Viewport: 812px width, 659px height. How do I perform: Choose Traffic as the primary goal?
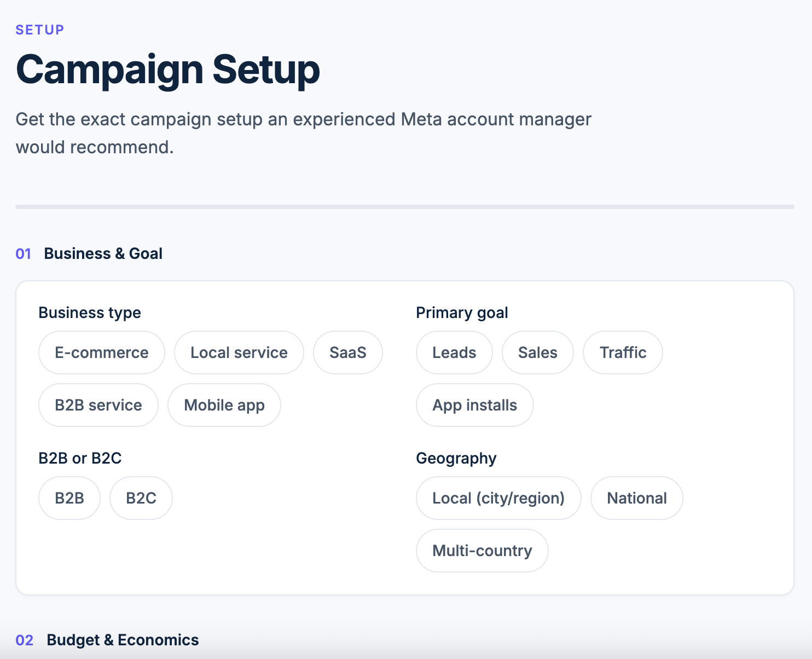pos(623,352)
